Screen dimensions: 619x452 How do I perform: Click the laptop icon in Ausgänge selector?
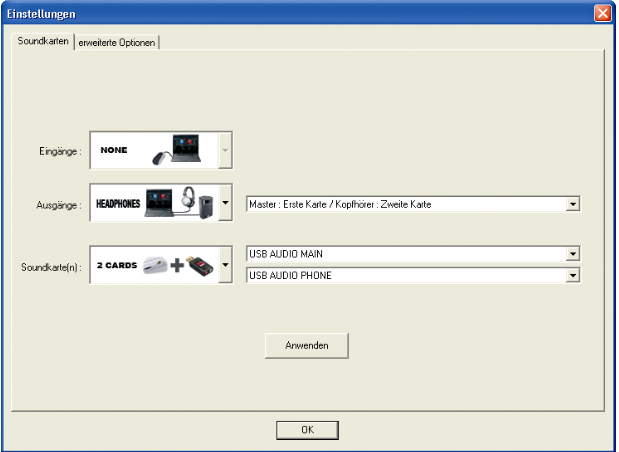point(165,201)
